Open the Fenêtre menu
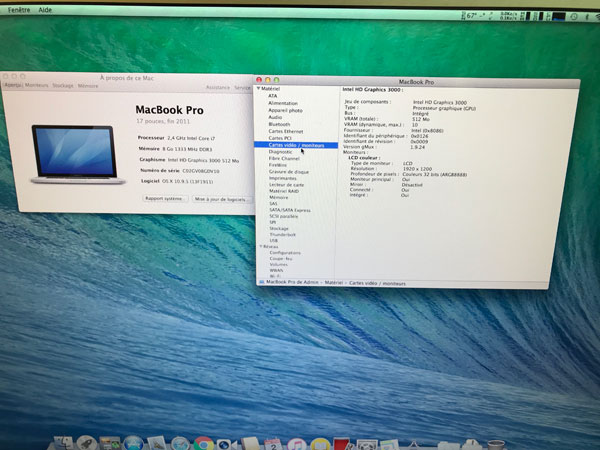 pyautogui.click(x=19, y=10)
